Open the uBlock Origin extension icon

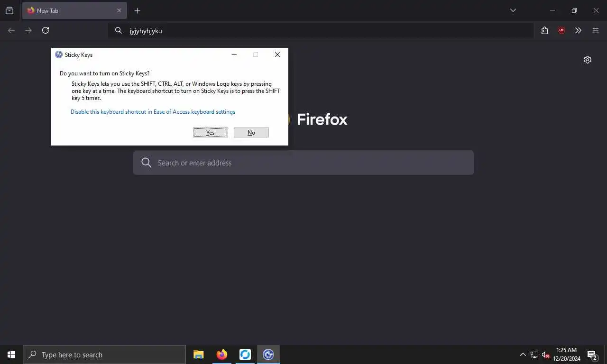pyautogui.click(x=561, y=30)
